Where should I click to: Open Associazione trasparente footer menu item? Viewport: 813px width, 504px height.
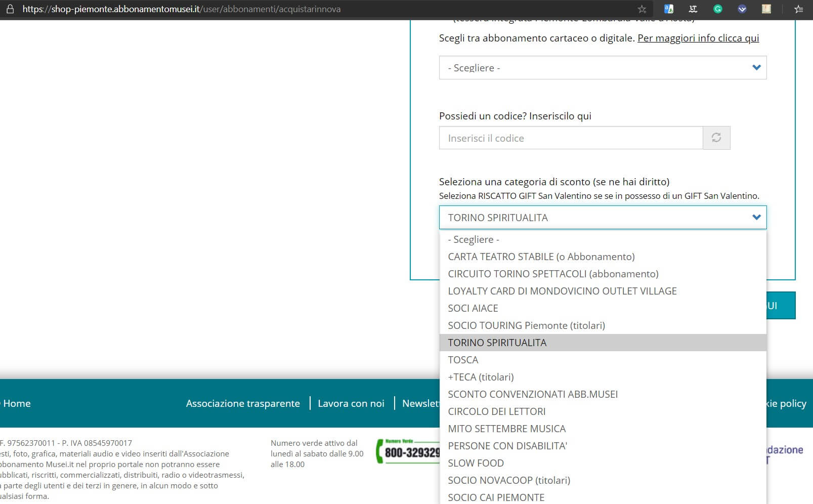point(243,403)
